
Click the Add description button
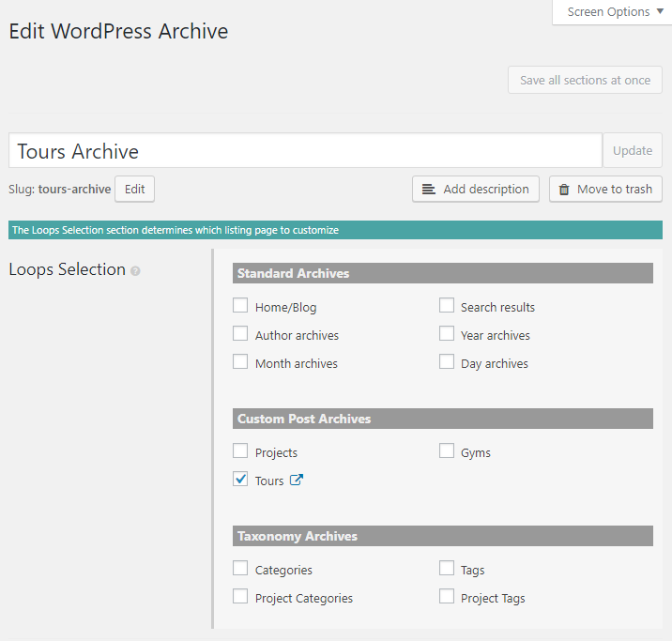tap(476, 189)
